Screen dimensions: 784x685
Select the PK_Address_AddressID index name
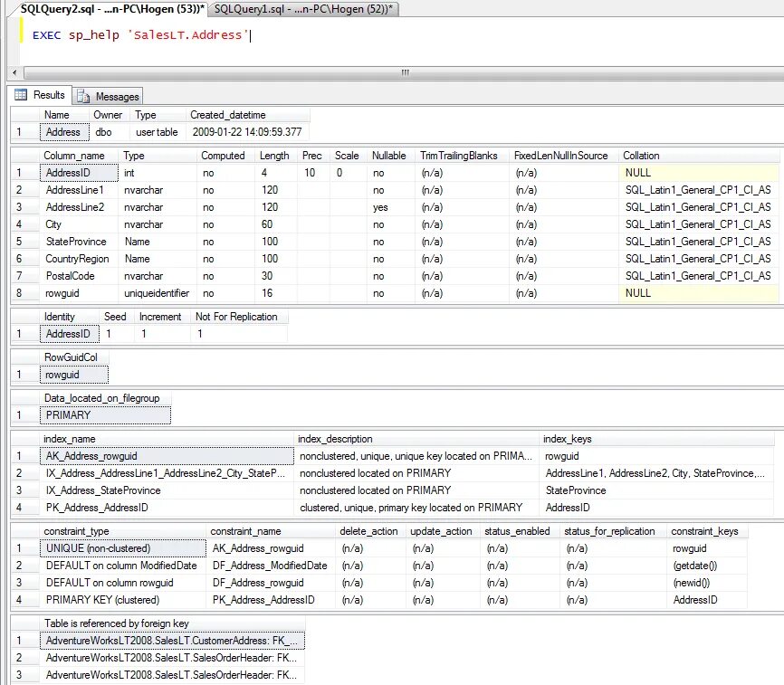coord(167,508)
